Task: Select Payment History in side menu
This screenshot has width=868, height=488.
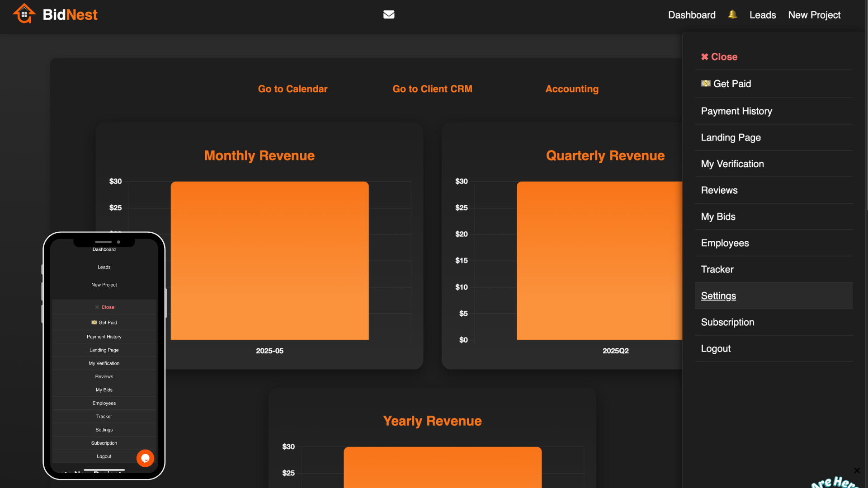Action: point(736,111)
